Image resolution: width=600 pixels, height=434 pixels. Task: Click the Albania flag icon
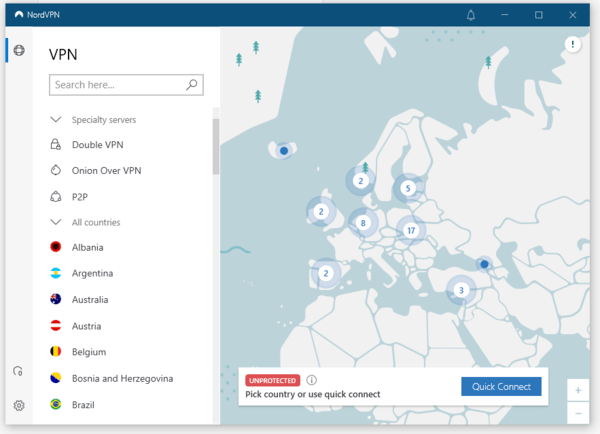56,247
